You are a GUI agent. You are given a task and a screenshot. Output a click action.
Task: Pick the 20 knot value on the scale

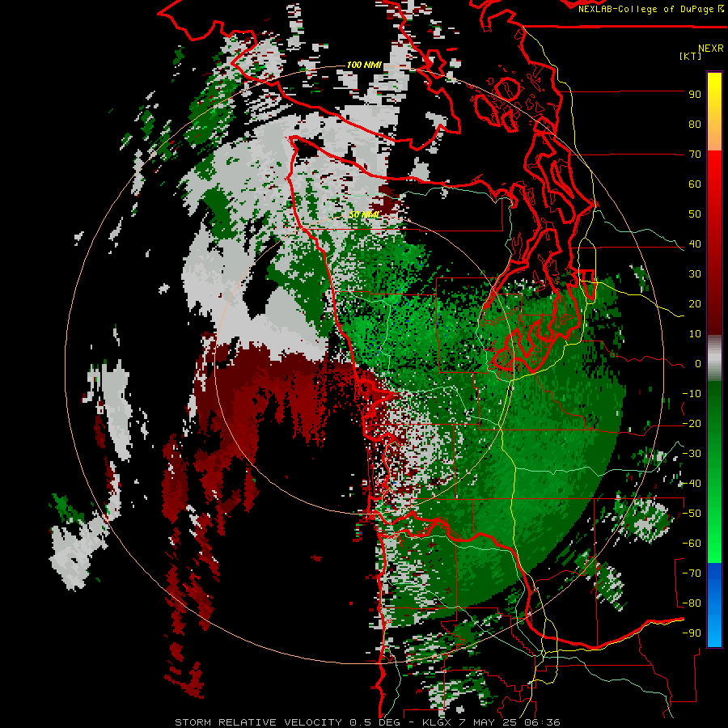[x=695, y=303]
